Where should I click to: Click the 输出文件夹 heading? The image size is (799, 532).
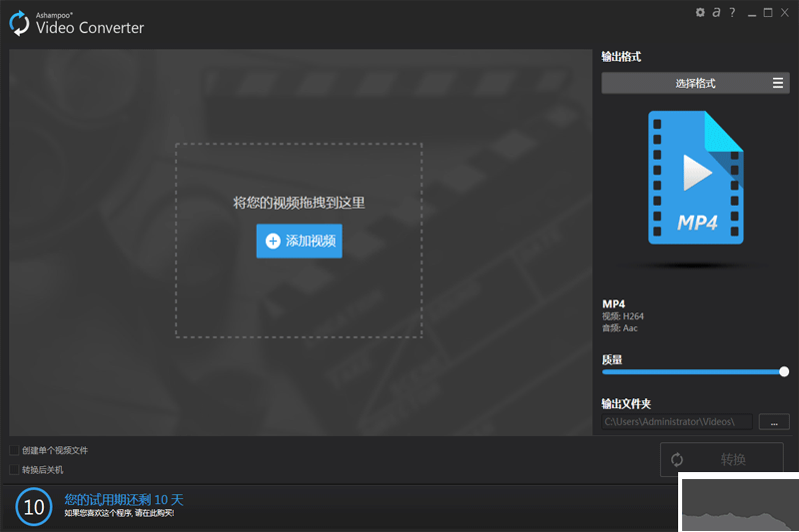(x=626, y=403)
